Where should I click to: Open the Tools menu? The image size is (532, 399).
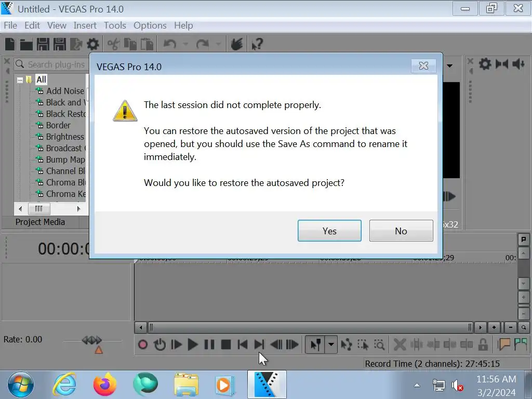click(115, 25)
